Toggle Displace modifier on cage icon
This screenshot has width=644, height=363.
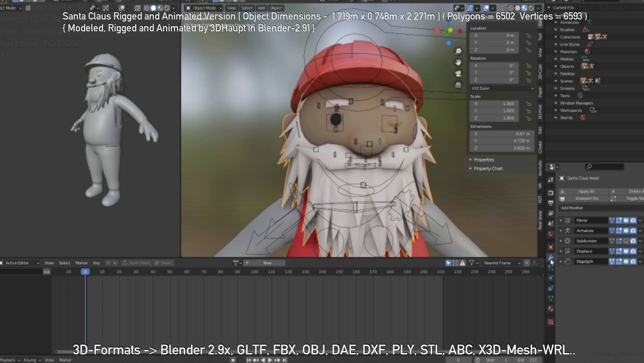pyautogui.click(x=612, y=251)
